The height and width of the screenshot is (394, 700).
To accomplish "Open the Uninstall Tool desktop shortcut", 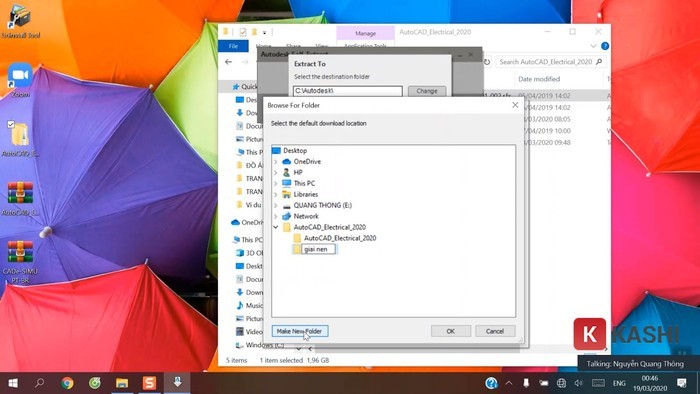I will 21,21.
